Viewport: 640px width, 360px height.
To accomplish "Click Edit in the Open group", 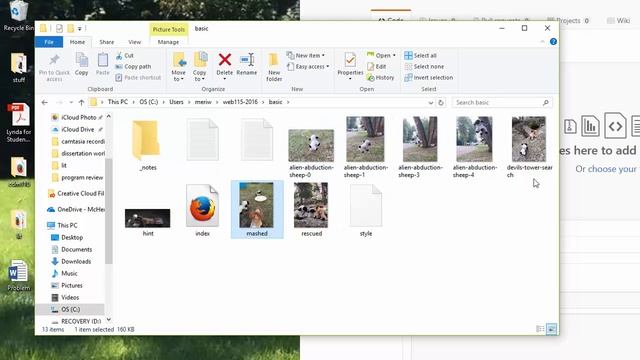I will [376, 67].
